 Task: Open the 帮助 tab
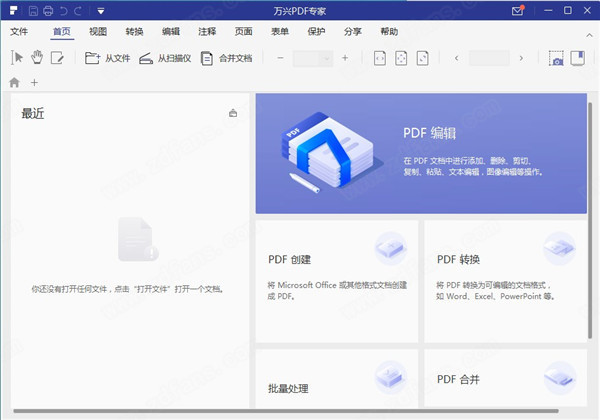click(x=389, y=31)
